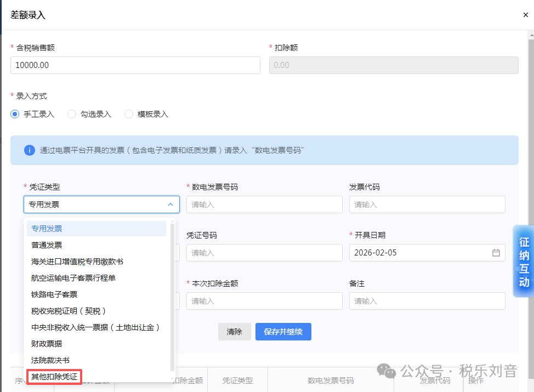The height and width of the screenshot is (392, 534).
Task: Focus the 凭证号码 input field
Action: click(264, 253)
